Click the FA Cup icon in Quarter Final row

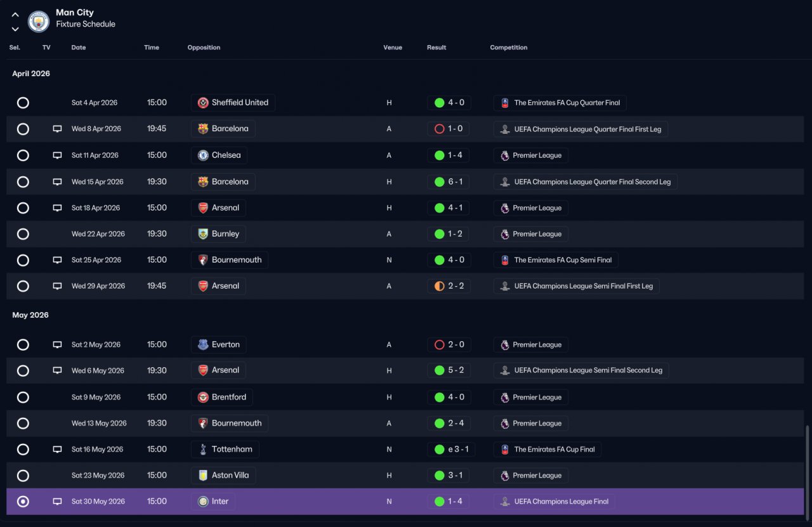click(x=505, y=103)
